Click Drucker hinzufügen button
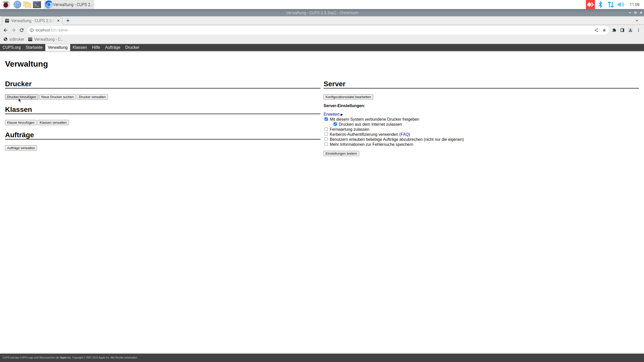The height and width of the screenshot is (362, 644). [22, 97]
